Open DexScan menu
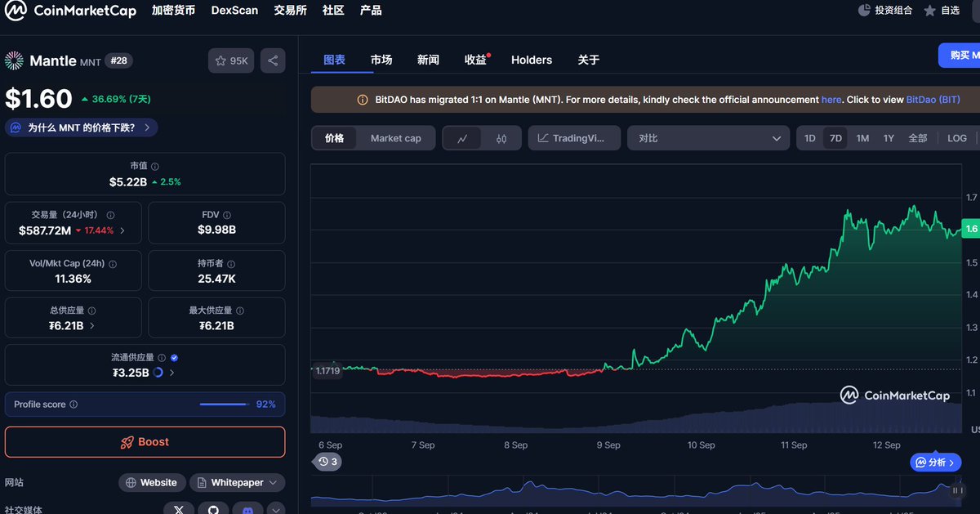This screenshot has height=514, width=980. [x=234, y=11]
